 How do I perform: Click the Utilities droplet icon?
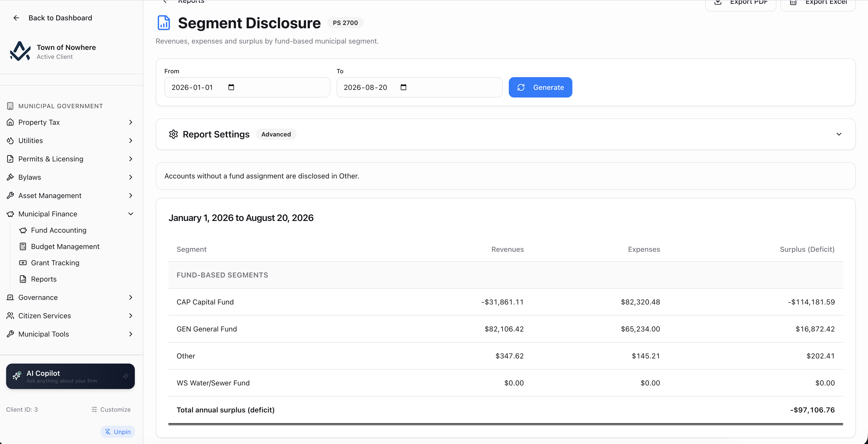point(10,141)
